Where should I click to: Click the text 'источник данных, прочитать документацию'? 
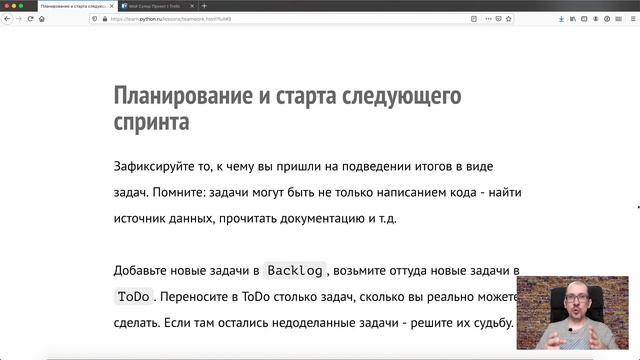click(x=240, y=218)
